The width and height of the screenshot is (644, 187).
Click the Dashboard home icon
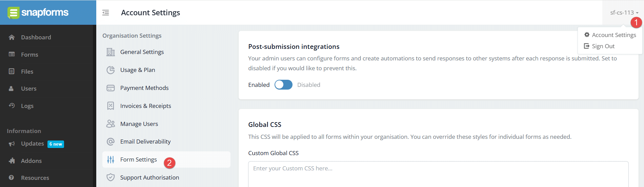12,37
